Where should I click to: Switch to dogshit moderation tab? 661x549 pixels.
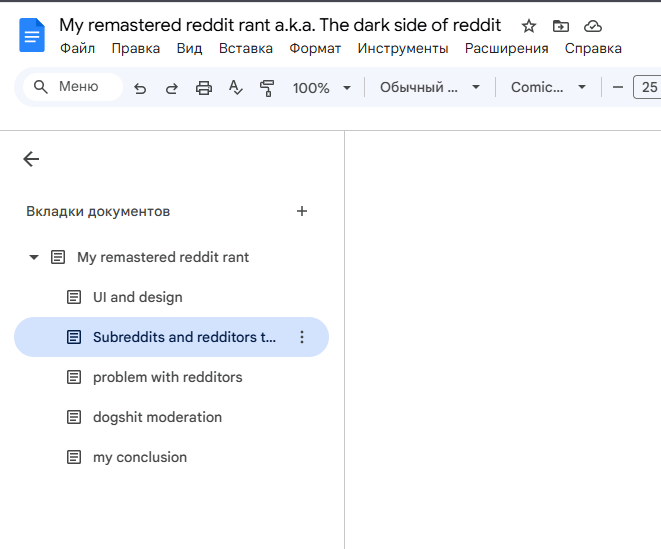[172, 417]
